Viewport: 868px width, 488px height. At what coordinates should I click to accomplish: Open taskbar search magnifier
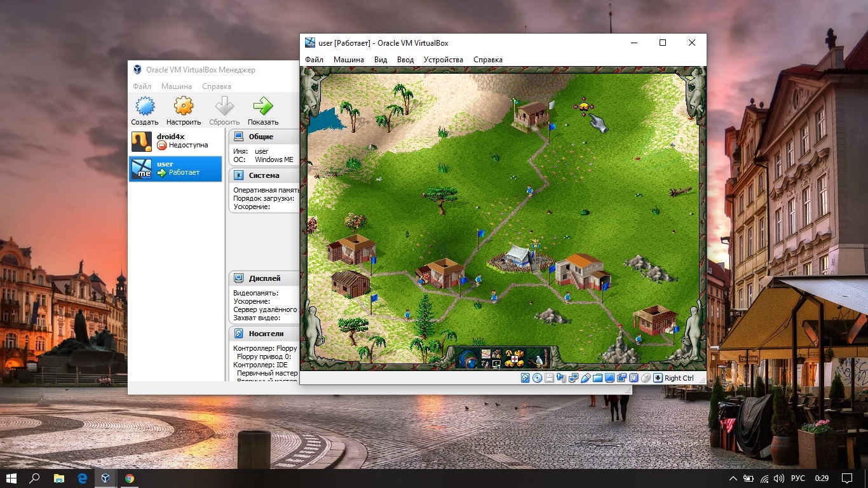(x=36, y=478)
